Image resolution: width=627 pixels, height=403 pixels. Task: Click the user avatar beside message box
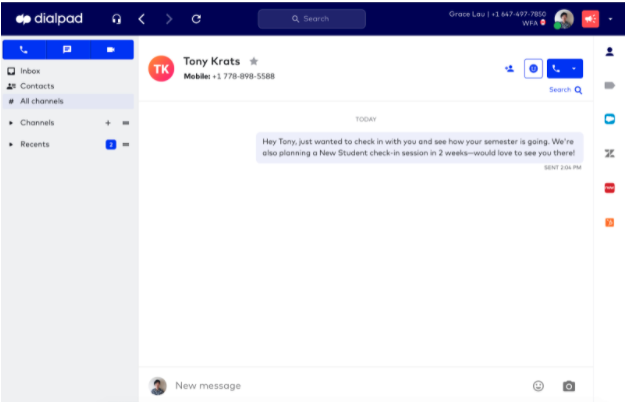(x=158, y=386)
